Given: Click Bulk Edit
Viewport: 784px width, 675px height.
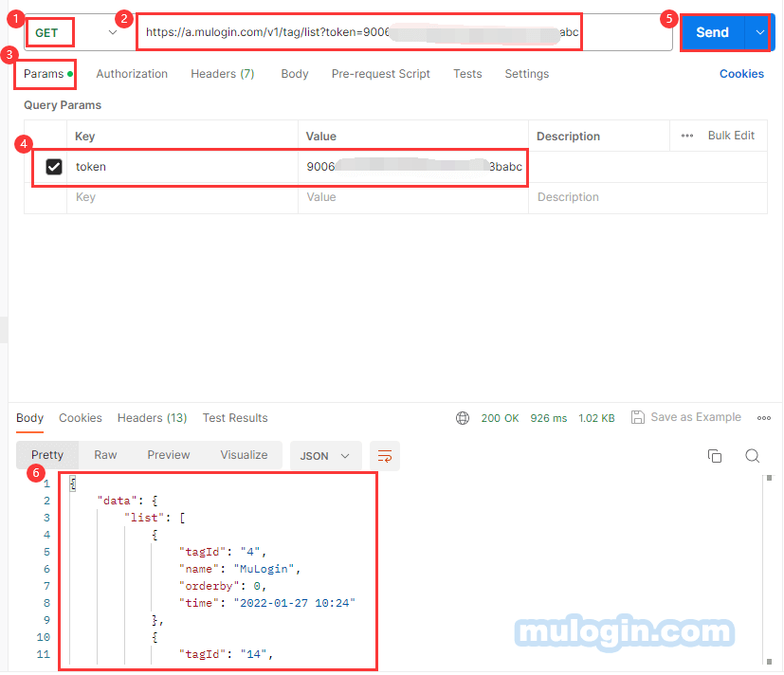Looking at the screenshot, I should pyautogui.click(x=731, y=136).
